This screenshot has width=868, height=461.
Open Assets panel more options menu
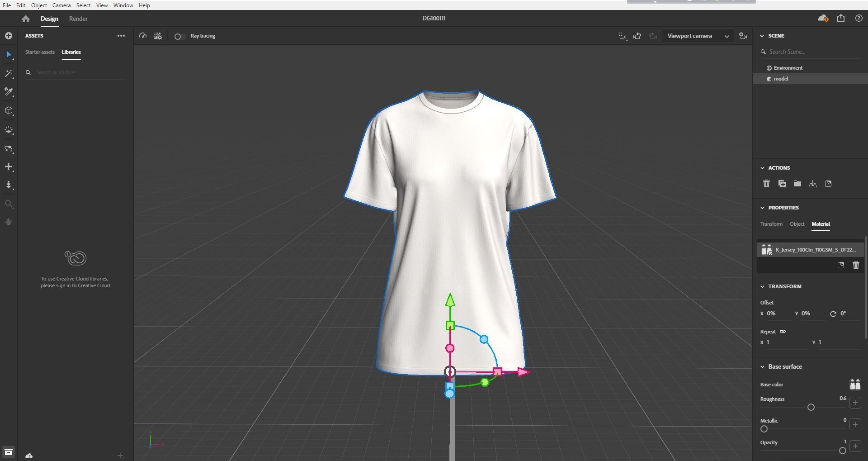tap(121, 36)
